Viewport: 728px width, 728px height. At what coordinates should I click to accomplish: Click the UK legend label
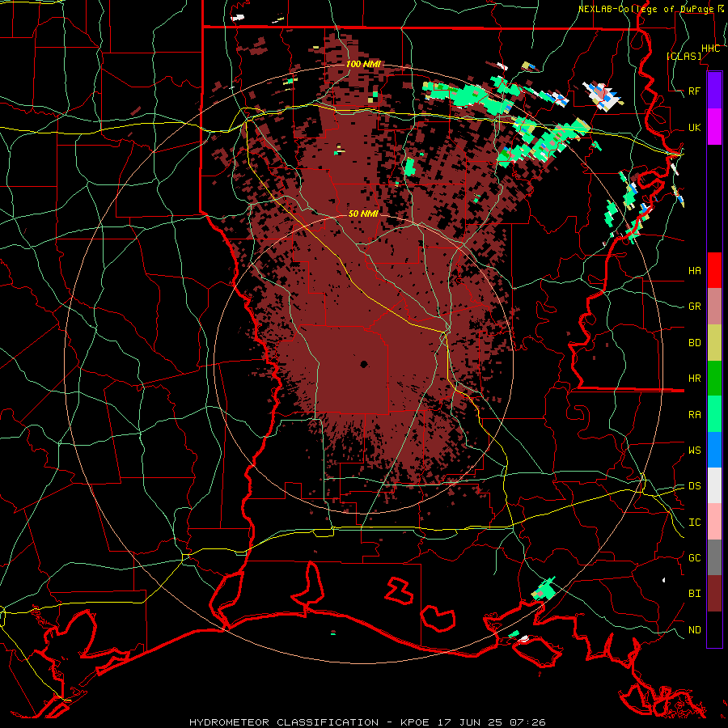[x=695, y=127]
